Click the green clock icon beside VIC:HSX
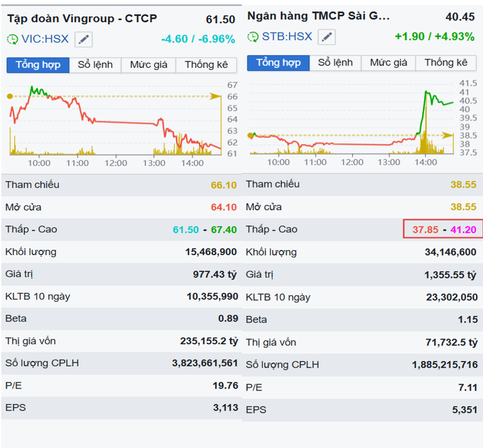 13,39
